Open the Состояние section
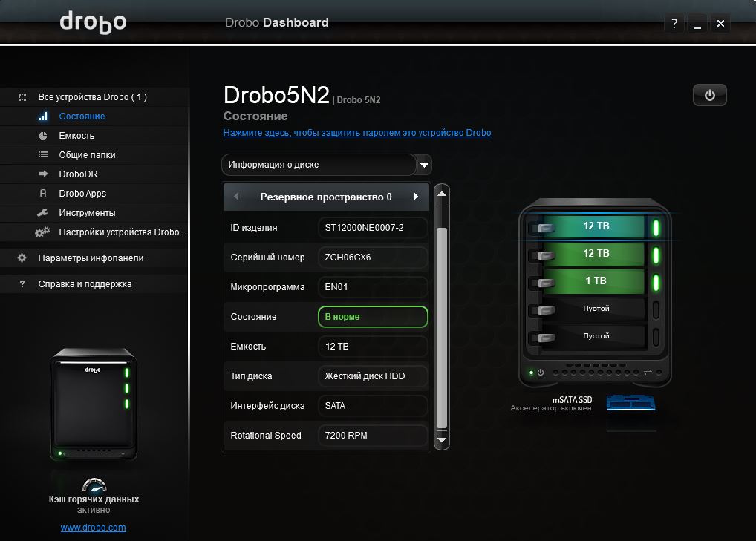Image resolution: width=756 pixels, height=541 pixels. [82, 116]
